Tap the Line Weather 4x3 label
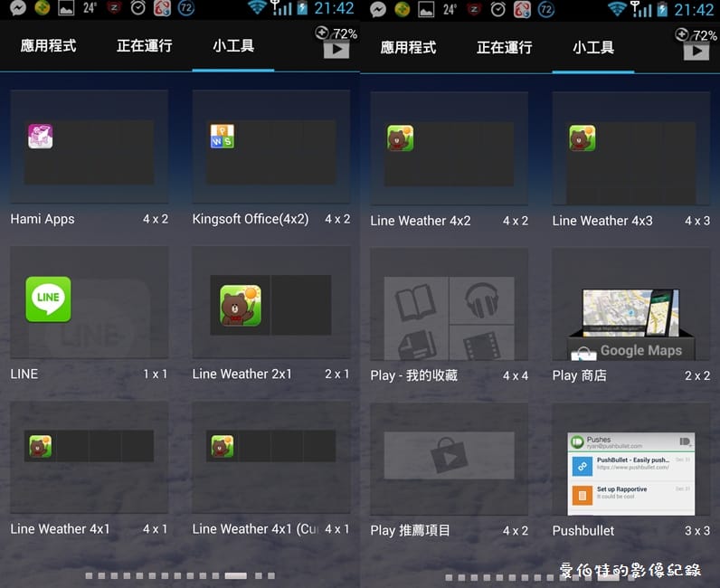The height and width of the screenshot is (588, 720). coord(602,221)
